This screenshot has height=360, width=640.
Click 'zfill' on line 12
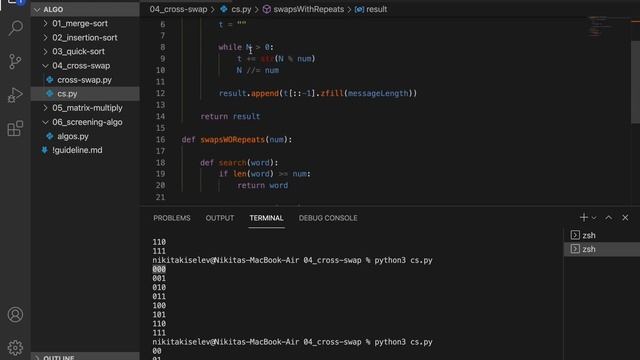tap(332, 93)
